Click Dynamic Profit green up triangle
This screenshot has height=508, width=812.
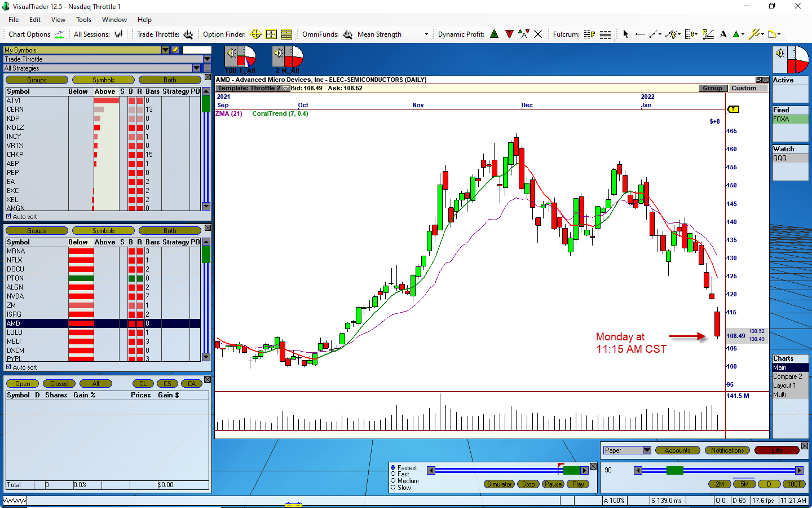(495, 34)
